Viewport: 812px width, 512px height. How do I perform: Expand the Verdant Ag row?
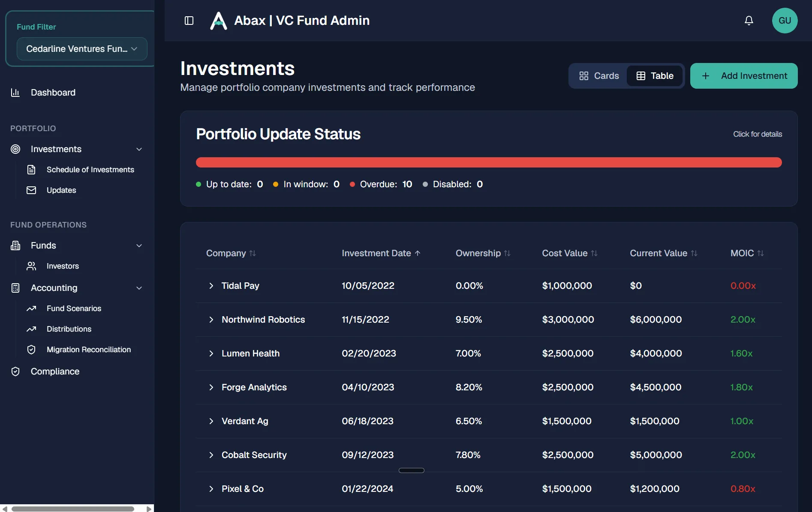pyautogui.click(x=211, y=421)
